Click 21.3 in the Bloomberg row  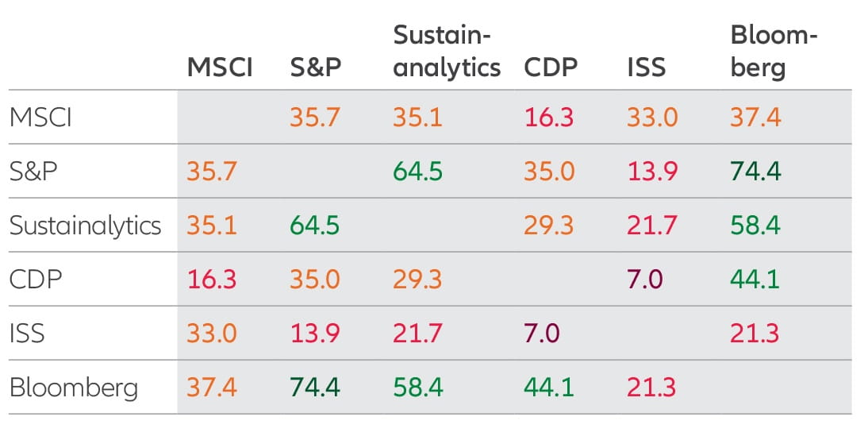[652, 388]
